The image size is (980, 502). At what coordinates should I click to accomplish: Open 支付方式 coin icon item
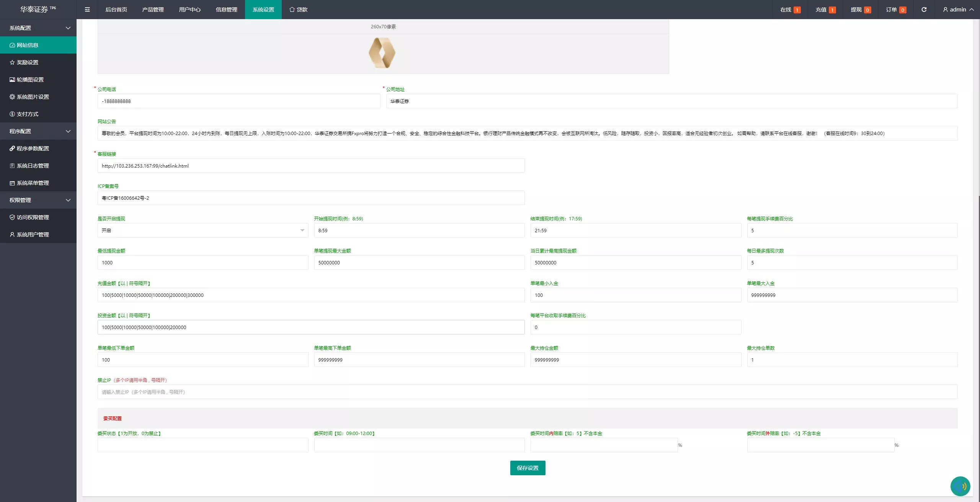coord(38,114)
